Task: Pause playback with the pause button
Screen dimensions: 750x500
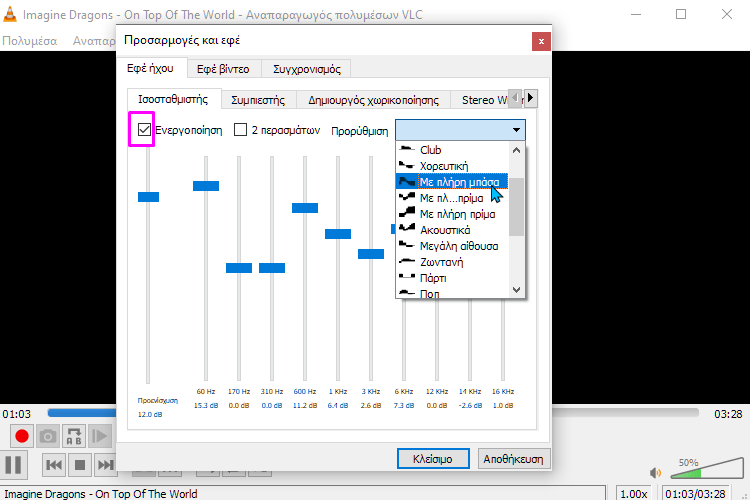Action: pos(13,465)
